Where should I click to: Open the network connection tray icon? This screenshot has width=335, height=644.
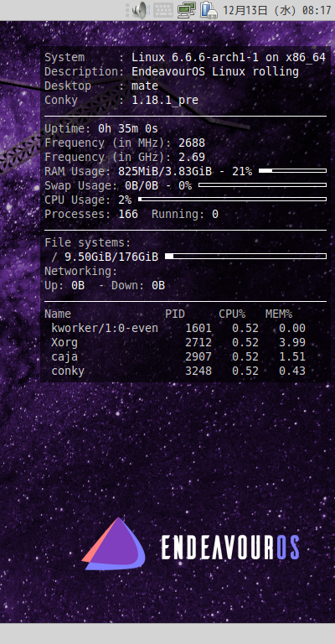coord(187,10)
